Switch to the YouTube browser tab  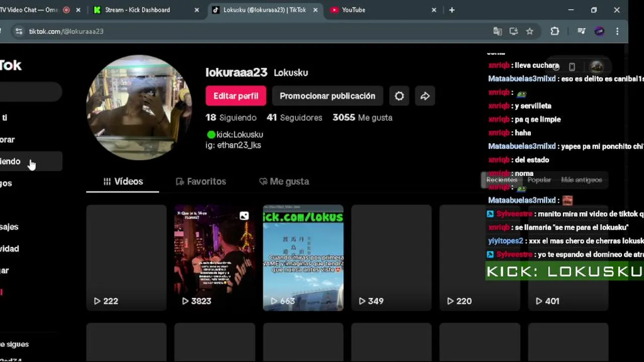point(383,10)
